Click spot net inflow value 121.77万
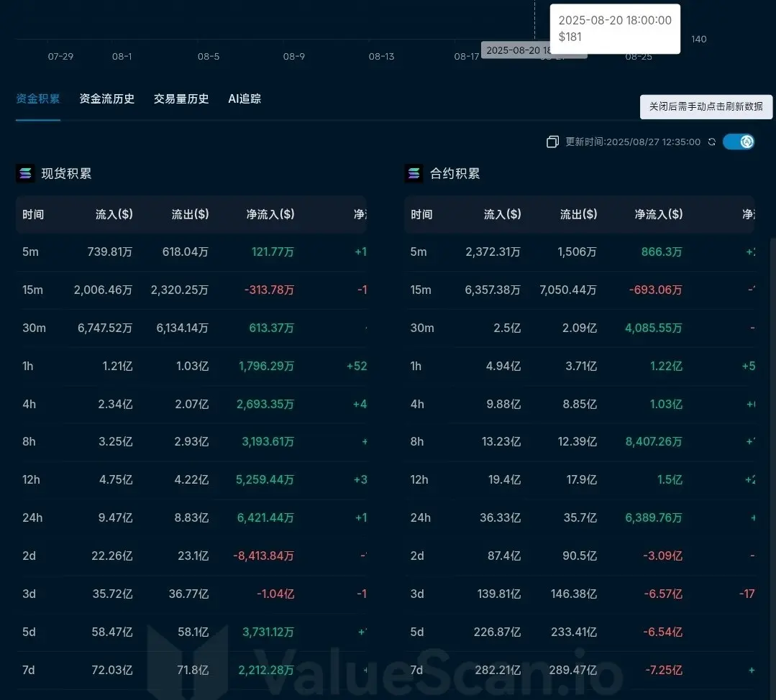 click(273, 252)
